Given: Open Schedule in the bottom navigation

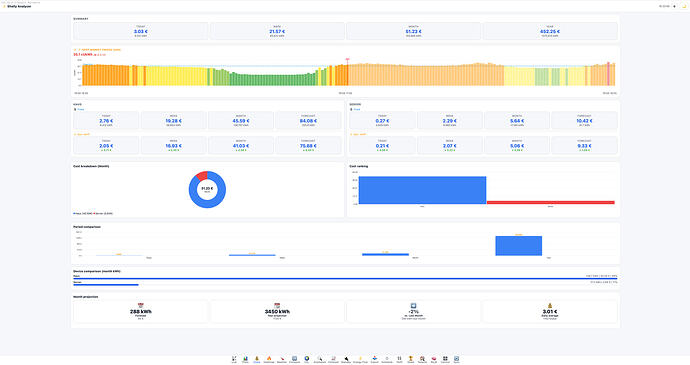Looking at the screenshot, I should [x=387, y=360].
